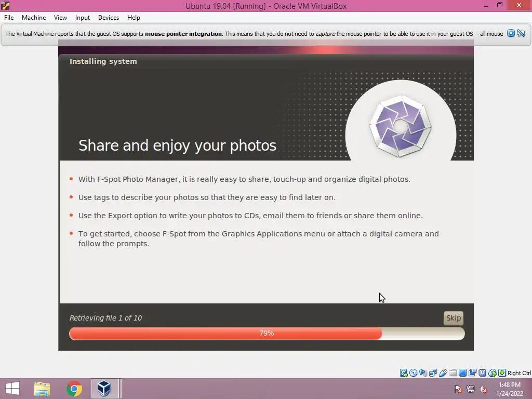The width and height of the screenshot is (532, 399).
Task: Open the audio status indicator
Action: pos(423,373)
